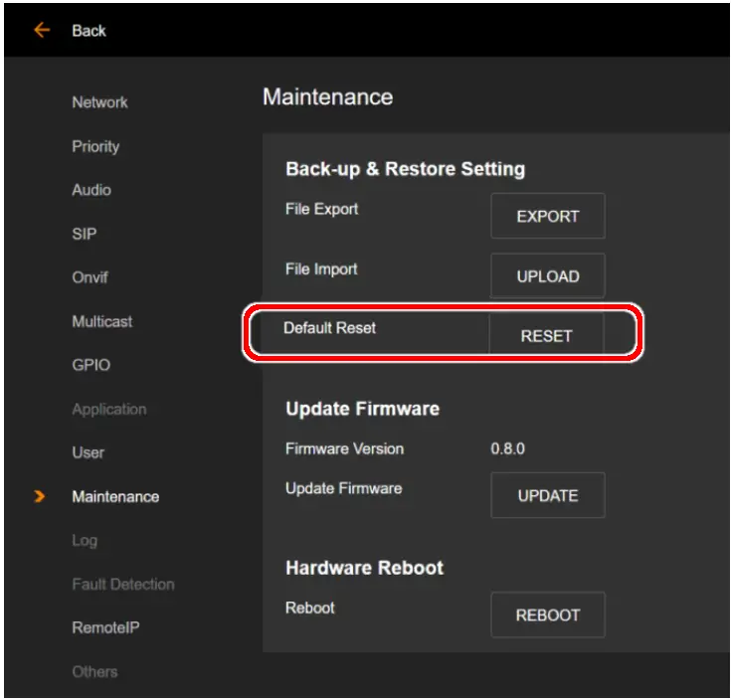Click the UPDATE firmware button
731x700 pixels.
(547, 495)
